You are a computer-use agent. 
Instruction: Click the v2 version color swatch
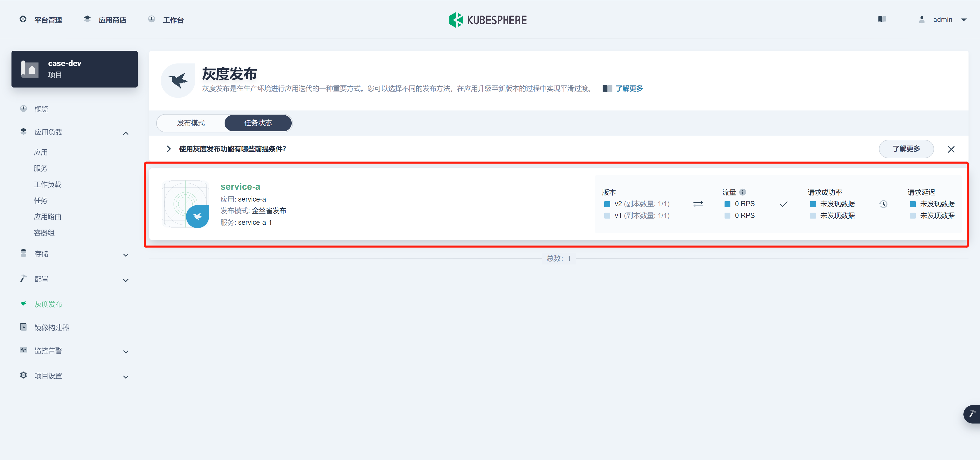coord(607,204)
